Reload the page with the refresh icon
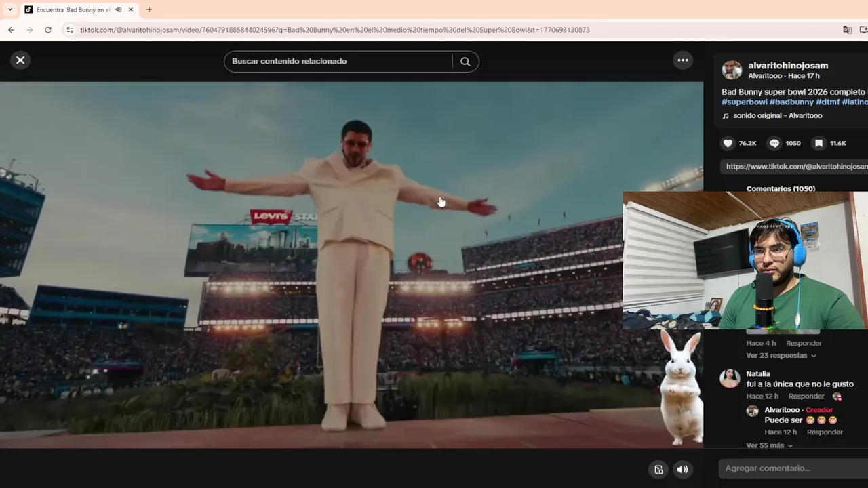868x488 pixels. tap(48, 30)
